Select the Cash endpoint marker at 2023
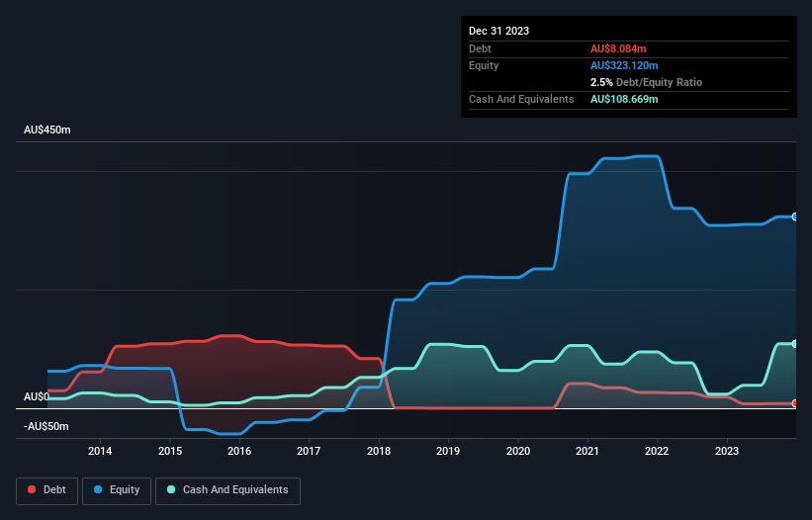 tap(795, 344)
